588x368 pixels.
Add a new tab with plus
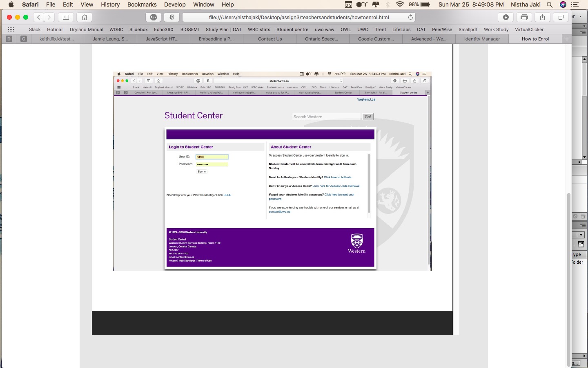tap(567, 39)
